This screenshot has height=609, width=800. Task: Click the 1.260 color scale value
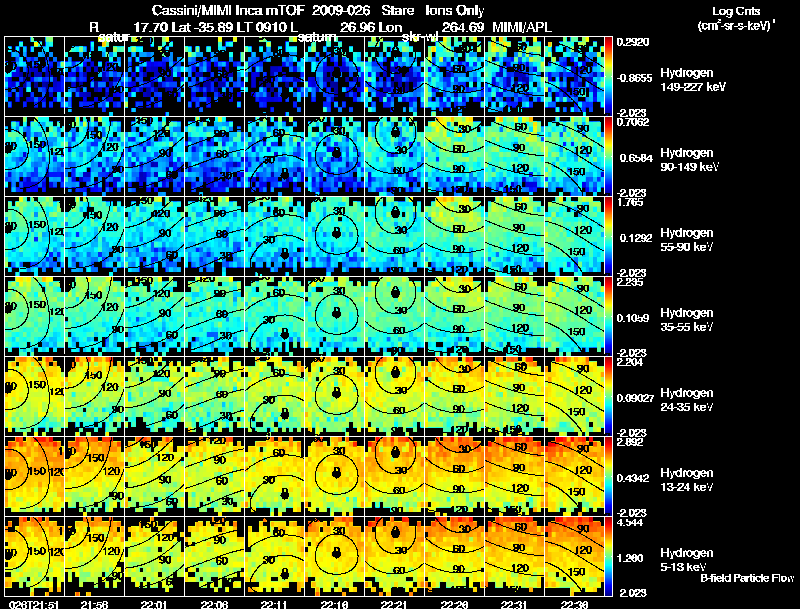click(x=630, y=559)
